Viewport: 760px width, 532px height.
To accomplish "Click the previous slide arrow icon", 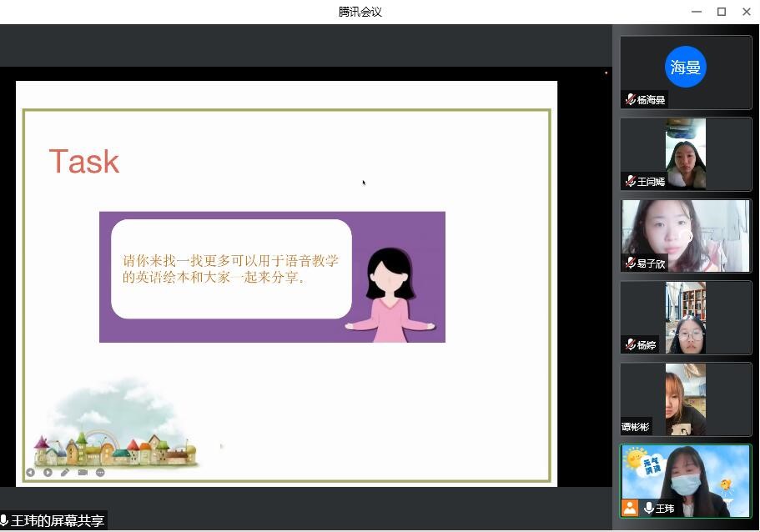I will (30, 472).
